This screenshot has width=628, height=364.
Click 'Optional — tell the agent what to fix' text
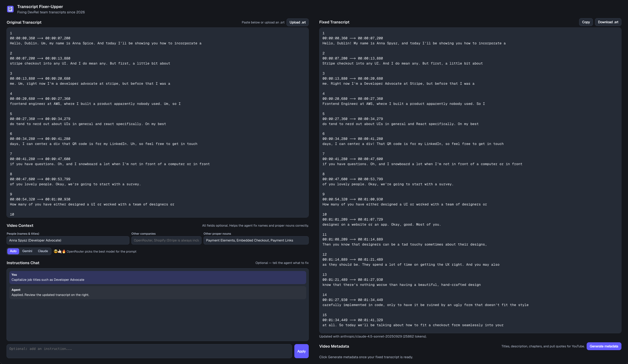click(x=282, y=263)
